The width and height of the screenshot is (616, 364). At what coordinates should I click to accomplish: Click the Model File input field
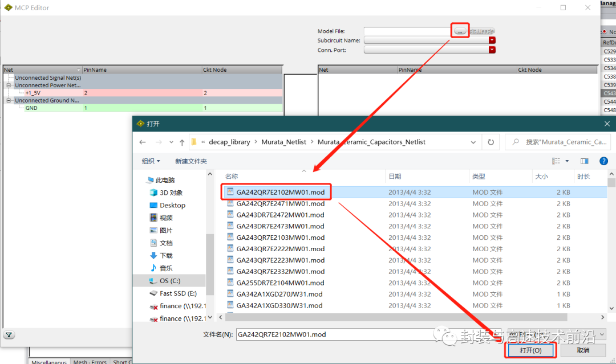(x=408, y=31)
